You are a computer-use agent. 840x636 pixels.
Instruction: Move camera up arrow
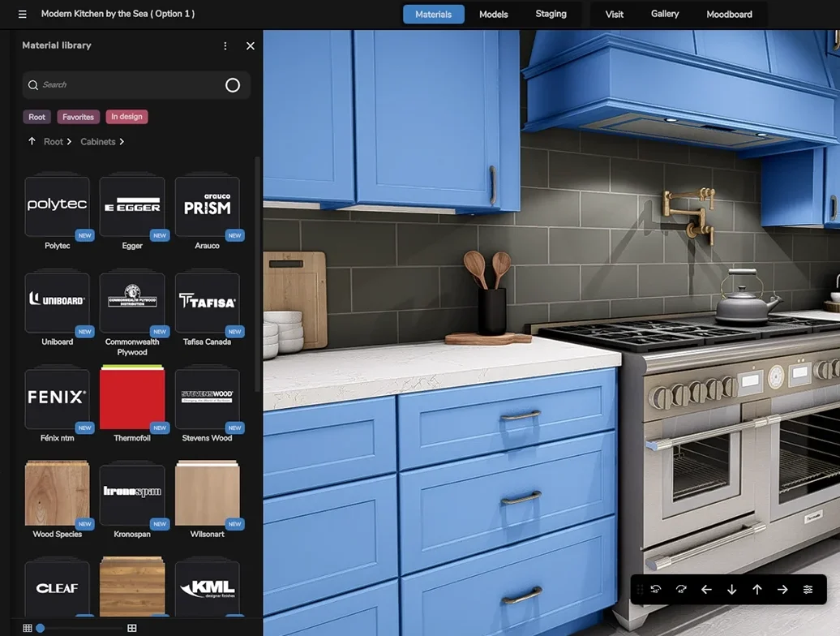(757, 590)
